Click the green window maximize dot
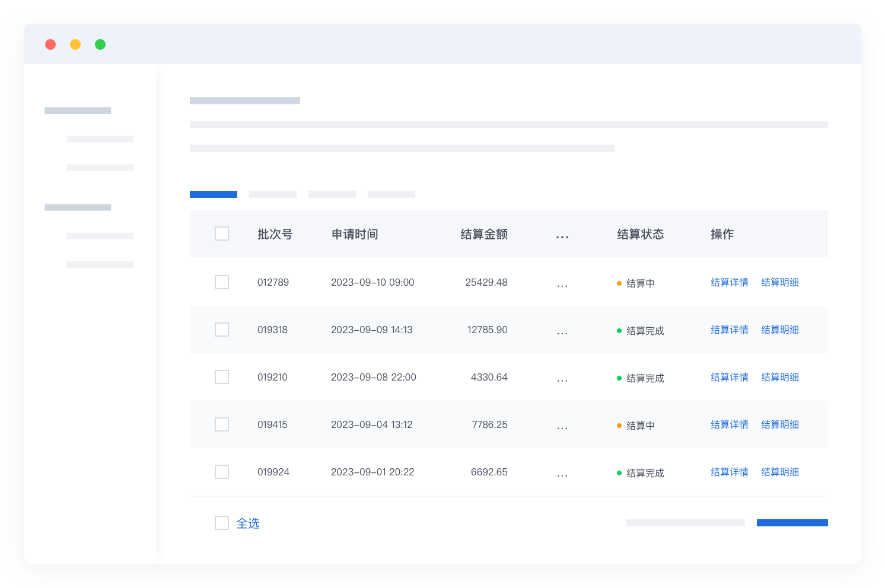This screenshot has height=588, width=885. click(100, 44)
